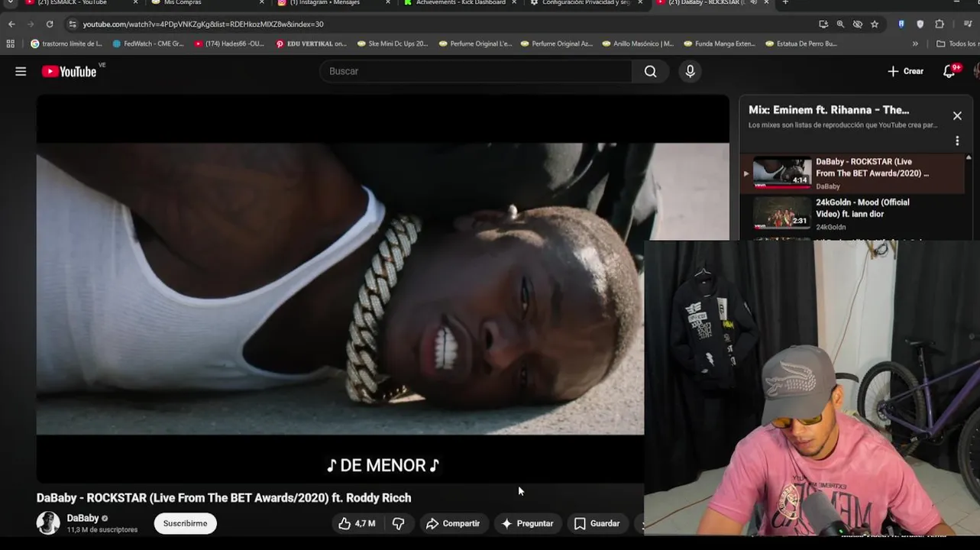Open the tab search dropdown arrow

[11, 3]
